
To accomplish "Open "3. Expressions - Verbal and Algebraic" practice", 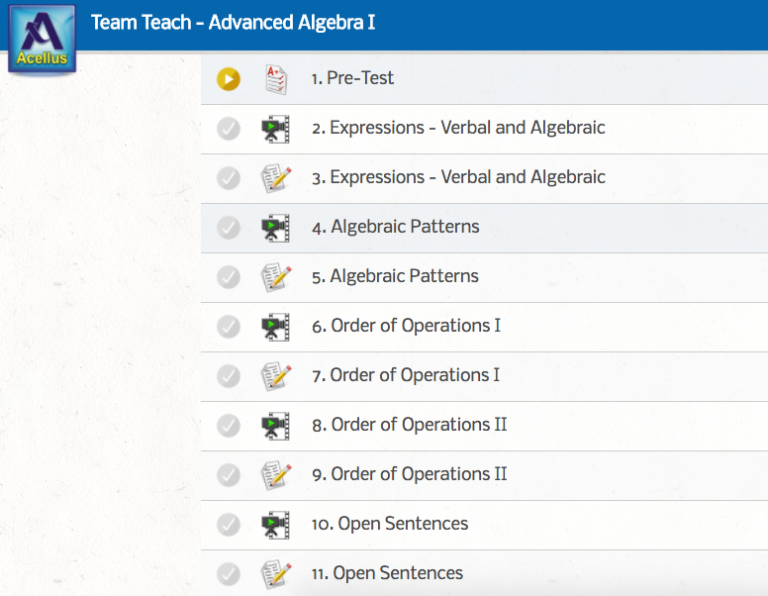I will tap(458, 177).
